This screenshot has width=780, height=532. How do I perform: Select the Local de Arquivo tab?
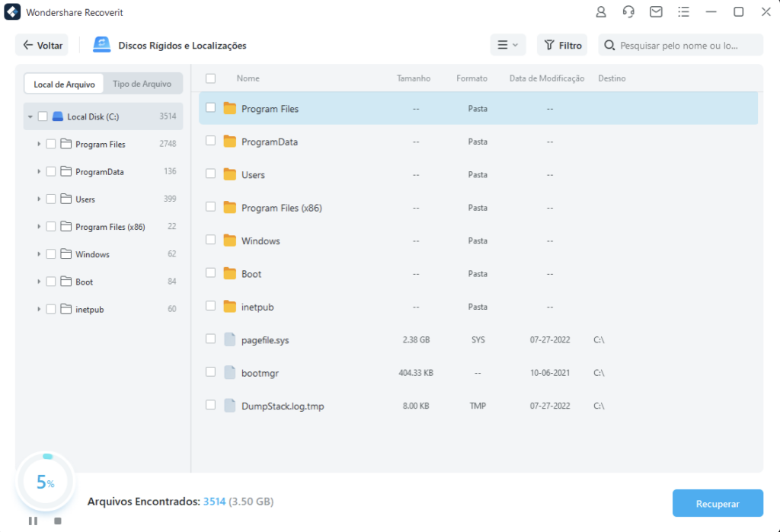point(64,84)
